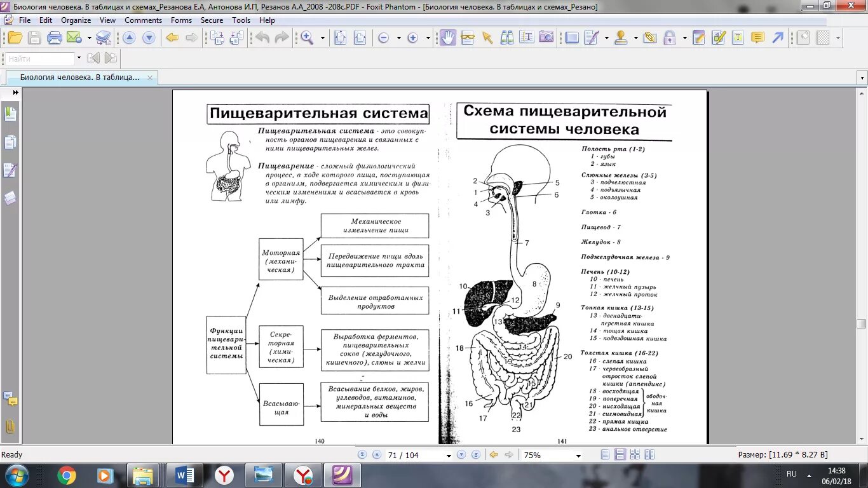Click the toolbar Zoom Out minus button
The width and height of the screenshot is (868, 488).
[x=383, y=37]
